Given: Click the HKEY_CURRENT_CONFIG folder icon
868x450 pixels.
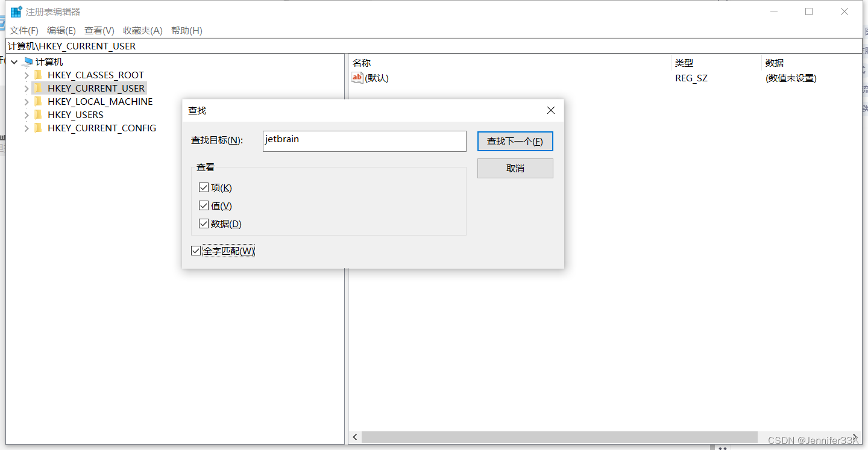Looking at the screenshot, I should pos(39,128).
